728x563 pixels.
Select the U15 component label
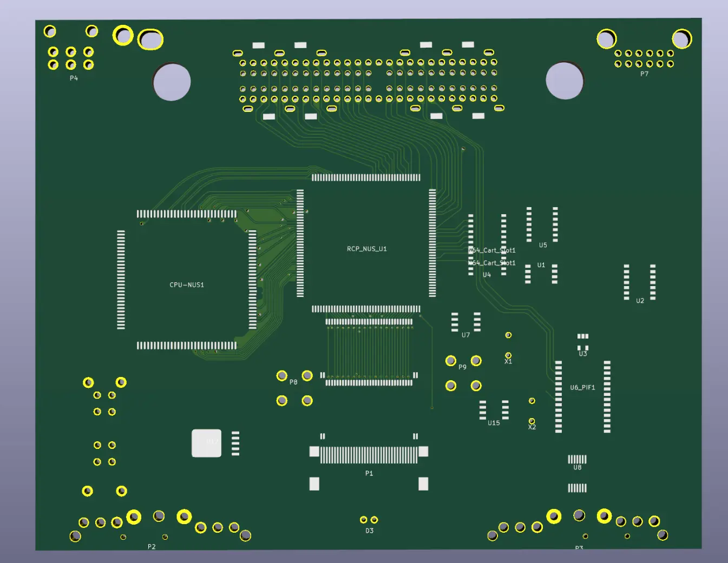click(494, 423)
